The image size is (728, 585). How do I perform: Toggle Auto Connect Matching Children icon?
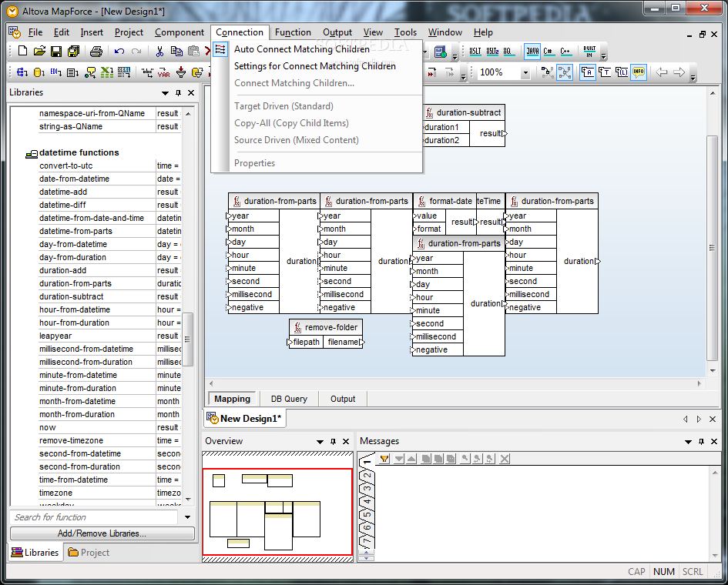220,49
